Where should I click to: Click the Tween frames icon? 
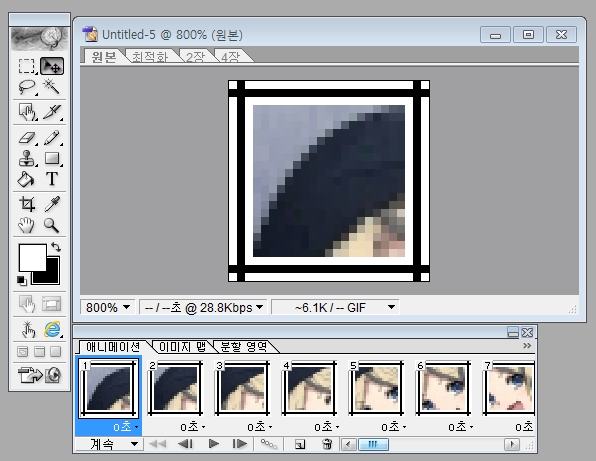tap(269, 444)
